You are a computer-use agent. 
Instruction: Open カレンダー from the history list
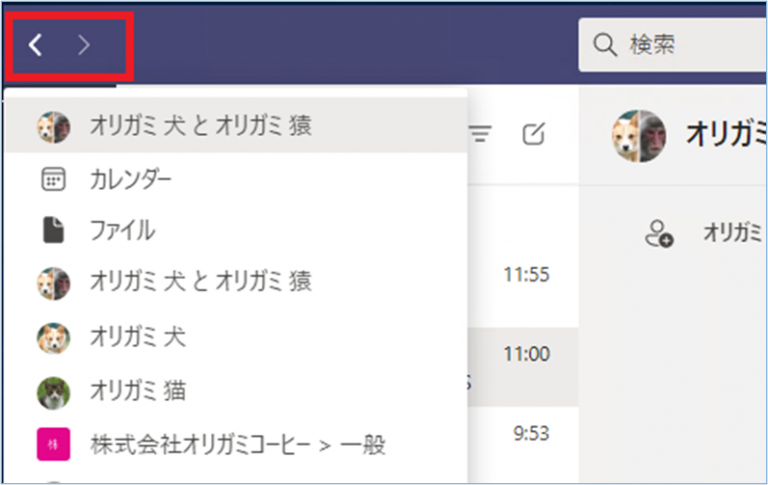tap(130, 179)
